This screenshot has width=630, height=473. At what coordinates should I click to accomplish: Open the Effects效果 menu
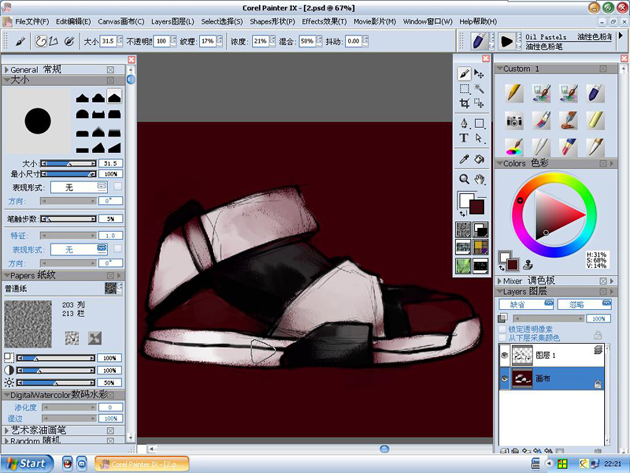tap(324, 21)
